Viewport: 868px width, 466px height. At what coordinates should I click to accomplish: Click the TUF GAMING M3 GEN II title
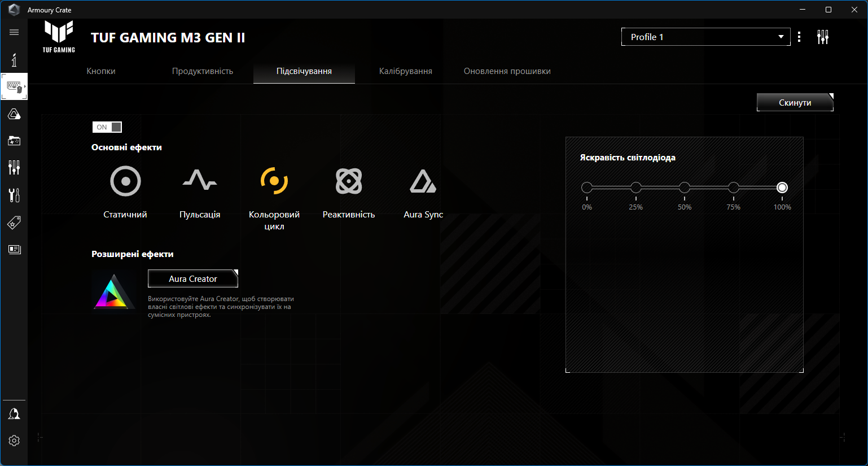coord(168,37)
